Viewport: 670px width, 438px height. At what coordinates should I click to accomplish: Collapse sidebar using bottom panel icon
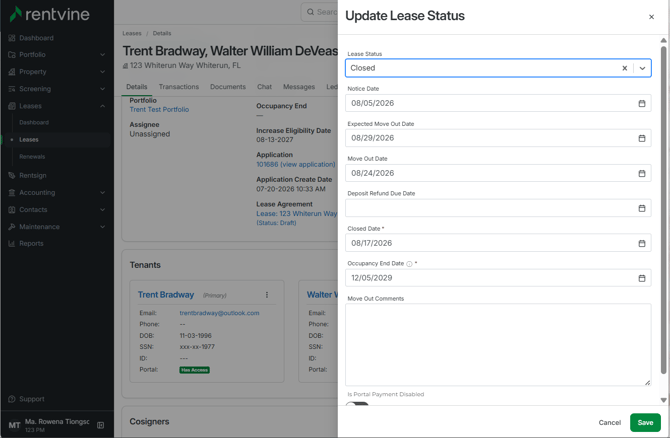click(x=100, y=425)
